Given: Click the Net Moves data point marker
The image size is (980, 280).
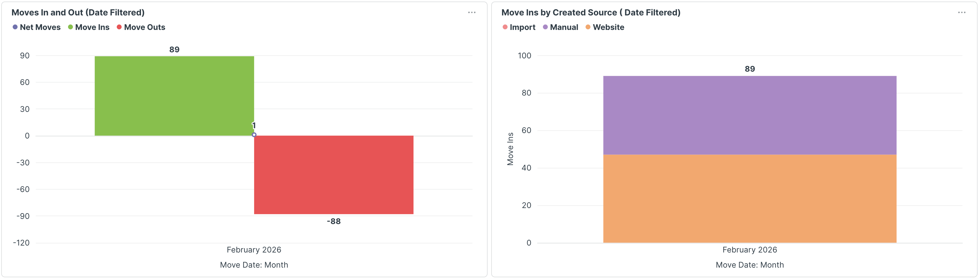Looking at the screenshot, I should point(254,135).
